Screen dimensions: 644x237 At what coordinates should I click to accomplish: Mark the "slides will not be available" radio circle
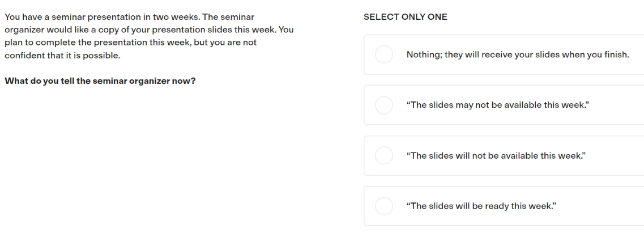384,155
